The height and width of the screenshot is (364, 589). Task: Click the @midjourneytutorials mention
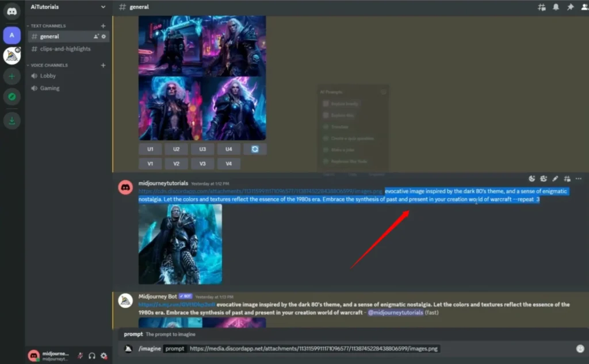point(396,313)
